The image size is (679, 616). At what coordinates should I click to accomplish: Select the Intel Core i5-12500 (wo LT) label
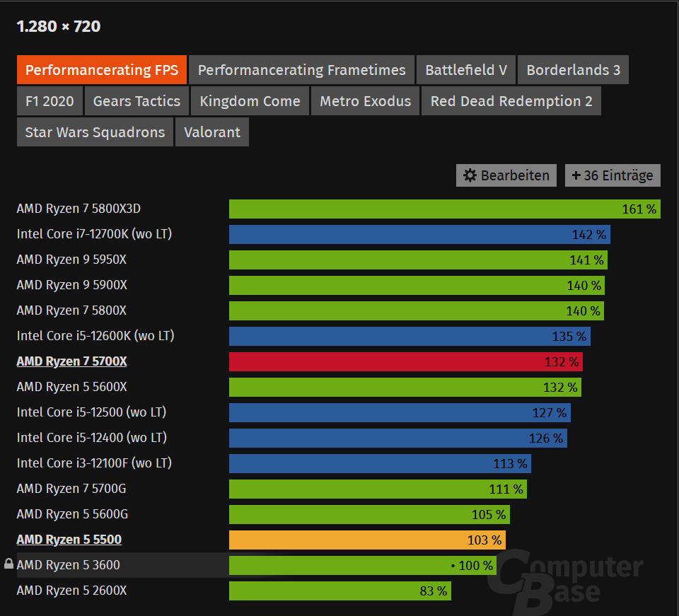click(92, 412)
